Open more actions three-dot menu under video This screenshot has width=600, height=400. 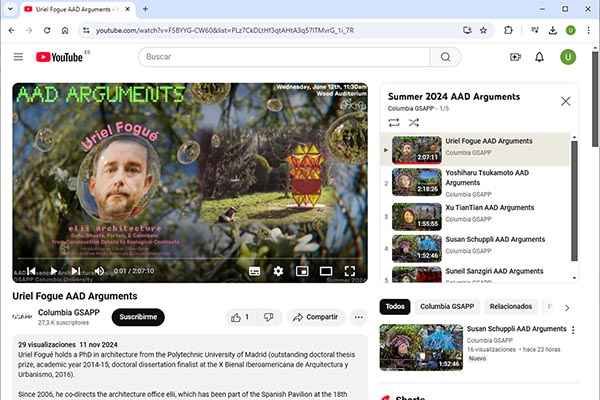[x=358, y=317]
